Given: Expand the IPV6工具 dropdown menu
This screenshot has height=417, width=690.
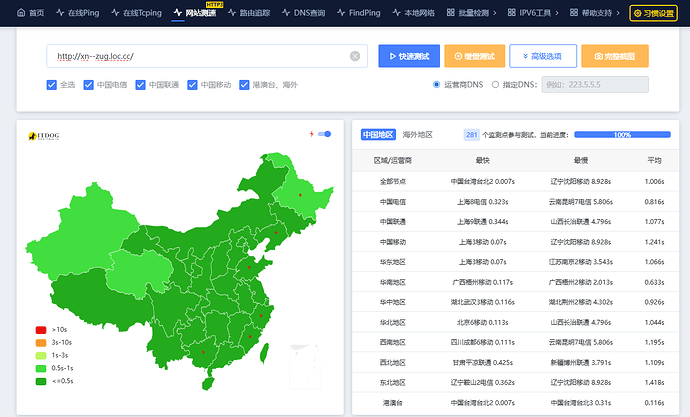Looking at the screenshot, I should pos(533,13).
